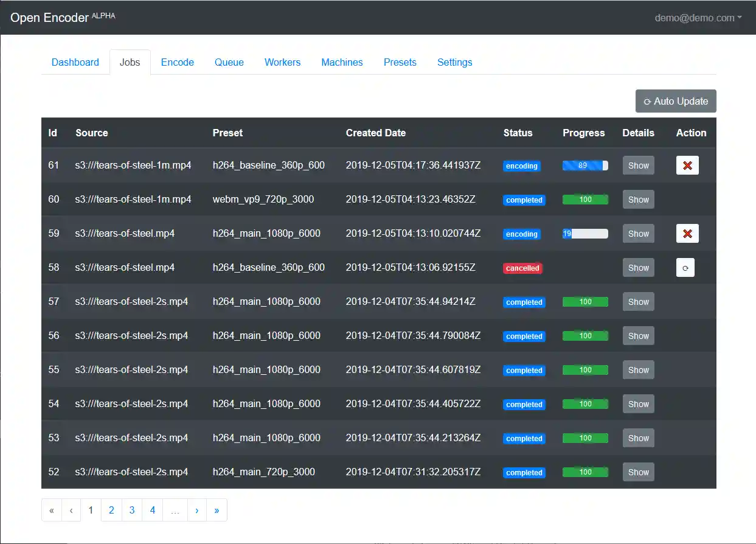This screenshot has height=544, width=756.
Task: Click the completed badge for job 60
Action: coord(524,200)
